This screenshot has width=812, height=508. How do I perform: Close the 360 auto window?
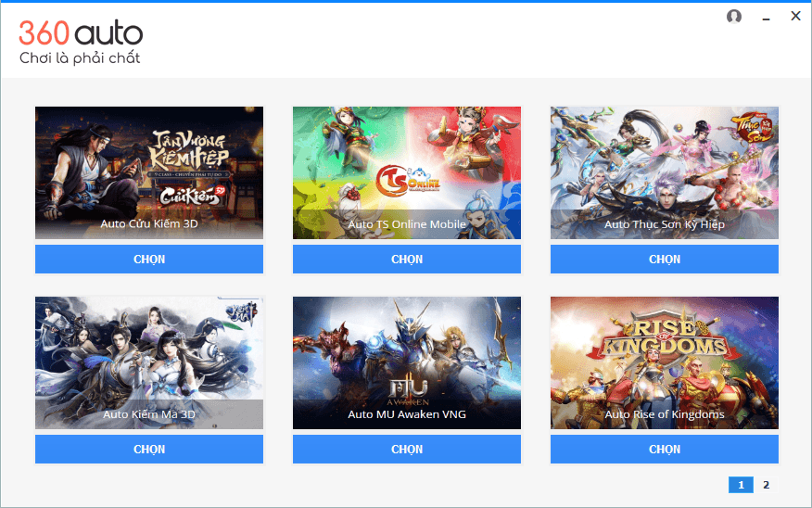tap(795, 16)
